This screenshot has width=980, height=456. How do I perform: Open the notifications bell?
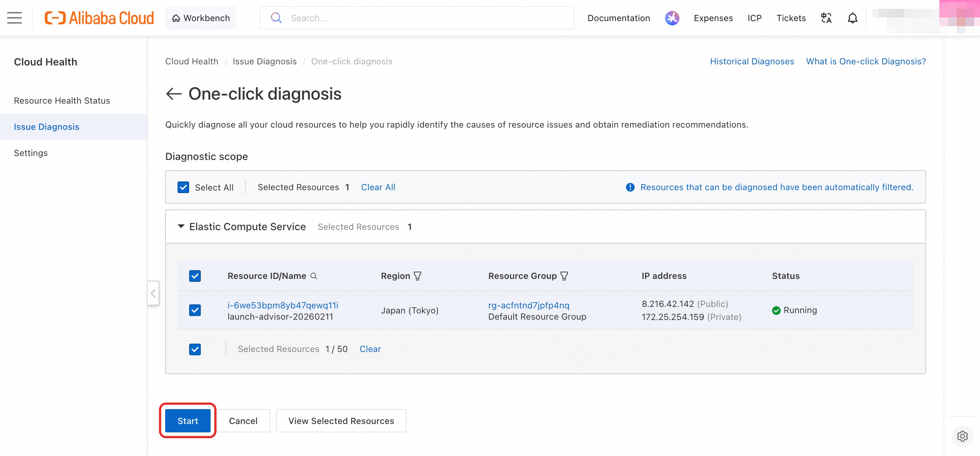pyautogui.click(x=852, y=18)
